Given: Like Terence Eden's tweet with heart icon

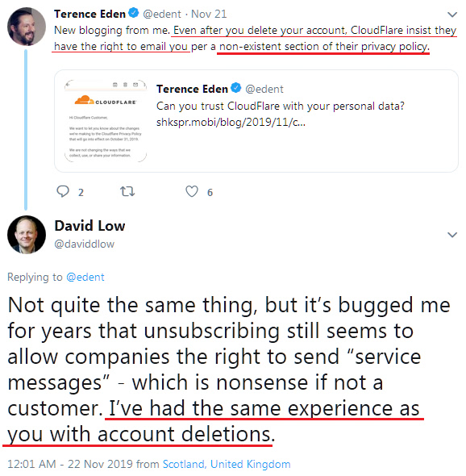Looking at the screenshot, I should (192, 191).
